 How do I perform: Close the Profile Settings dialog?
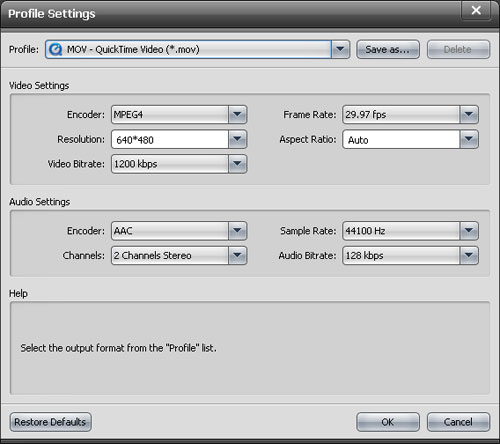click(476, 11)
